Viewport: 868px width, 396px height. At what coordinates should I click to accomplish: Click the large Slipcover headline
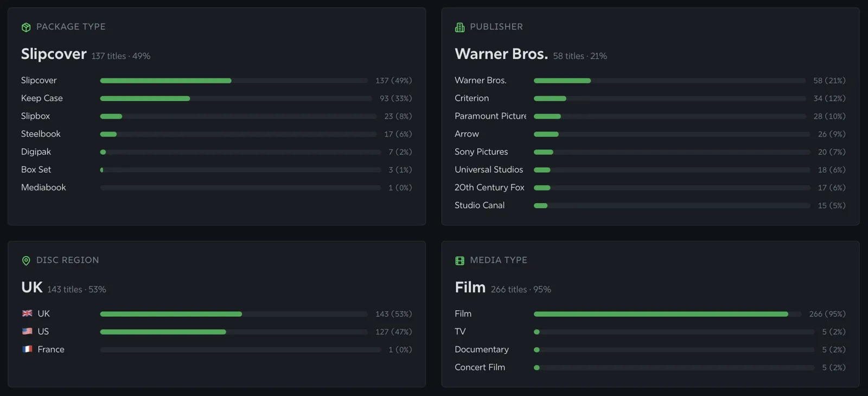(54, 54)
